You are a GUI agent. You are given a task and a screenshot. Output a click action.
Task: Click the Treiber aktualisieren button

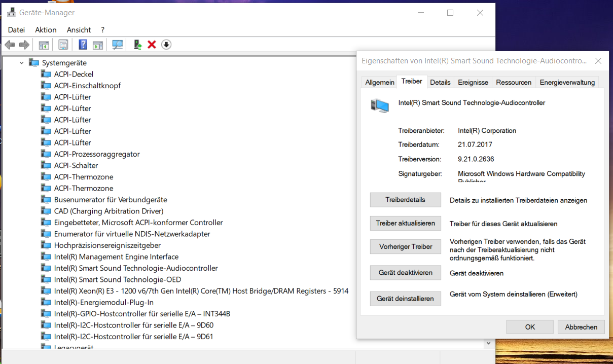coord(406,223)
